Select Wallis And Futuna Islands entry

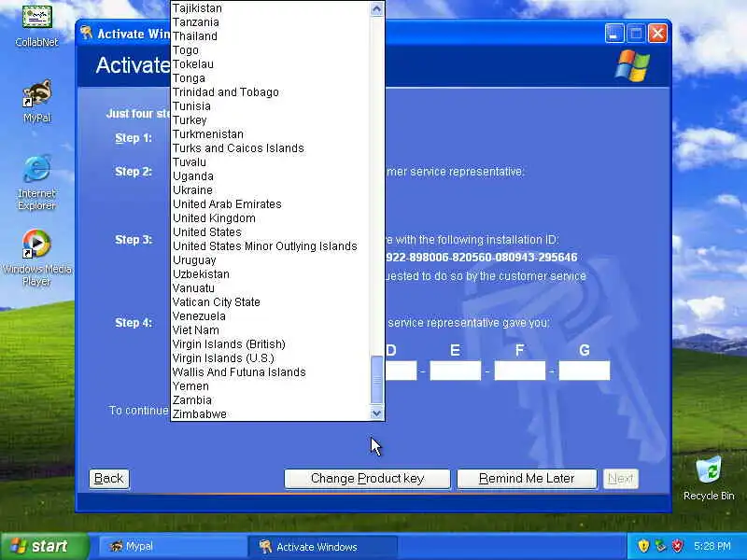click(270, 372)
